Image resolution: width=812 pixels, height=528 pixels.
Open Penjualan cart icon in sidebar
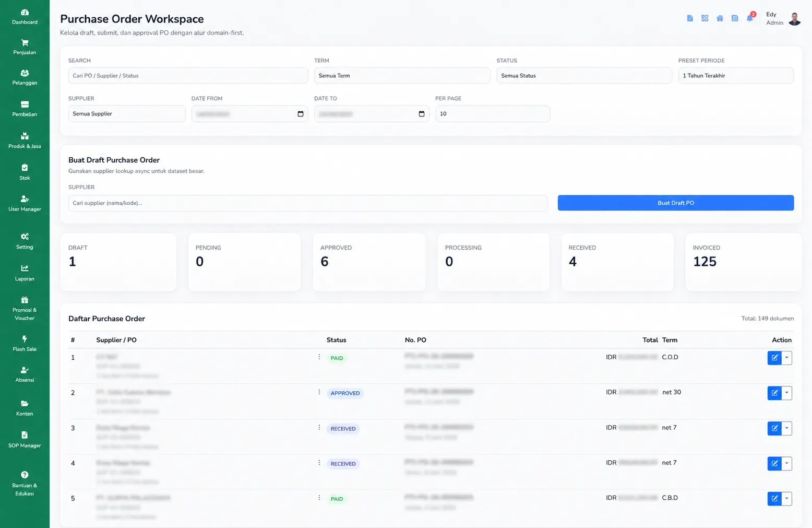tap(25, 43)
